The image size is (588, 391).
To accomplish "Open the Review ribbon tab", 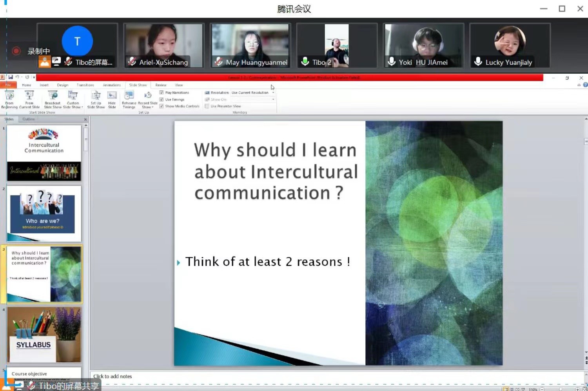I will [161, 85].
